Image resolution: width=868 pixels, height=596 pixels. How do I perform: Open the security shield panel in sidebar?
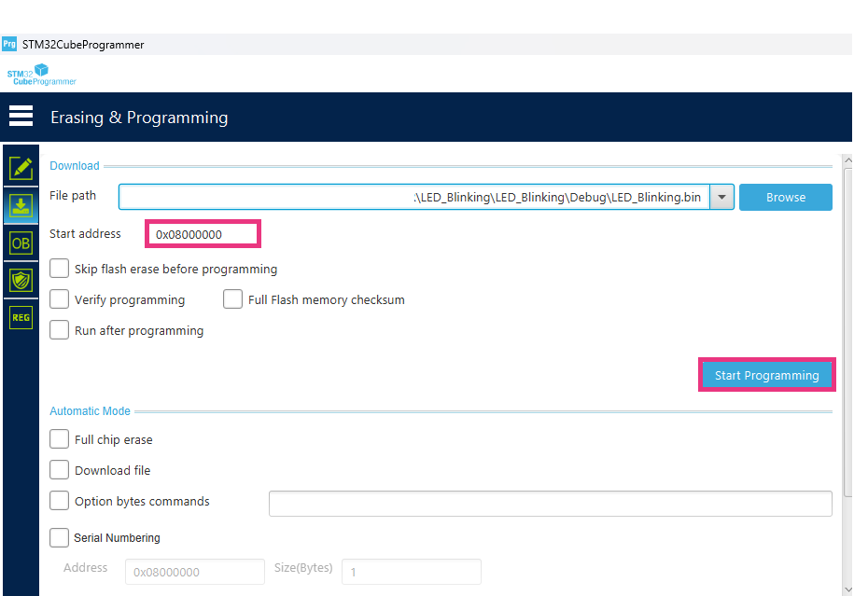tap(20, 280)
